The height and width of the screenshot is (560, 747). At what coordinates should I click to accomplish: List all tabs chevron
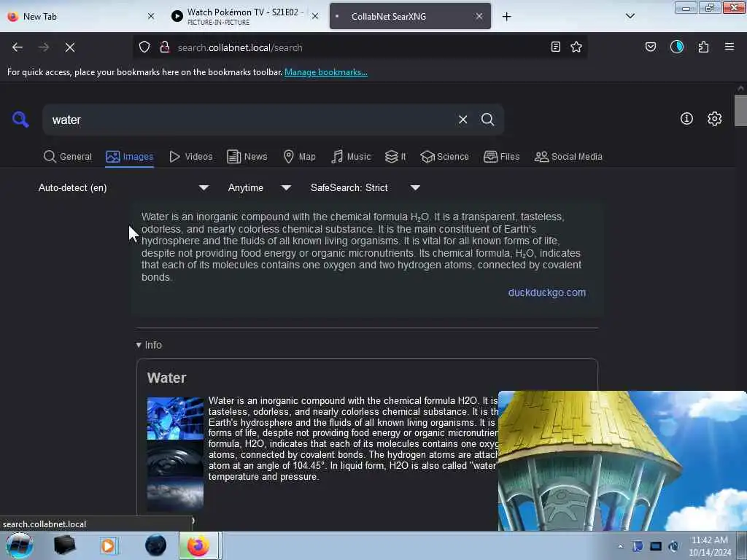[630, 16]
